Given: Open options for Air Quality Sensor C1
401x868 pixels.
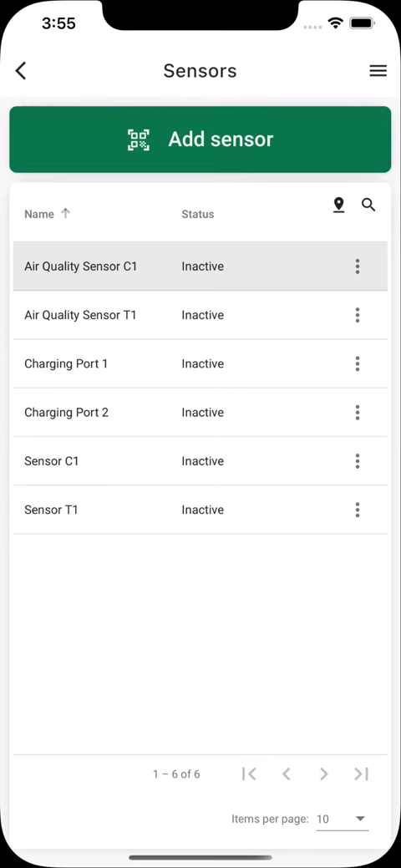Looking at the screenshot, I should 358,266.
